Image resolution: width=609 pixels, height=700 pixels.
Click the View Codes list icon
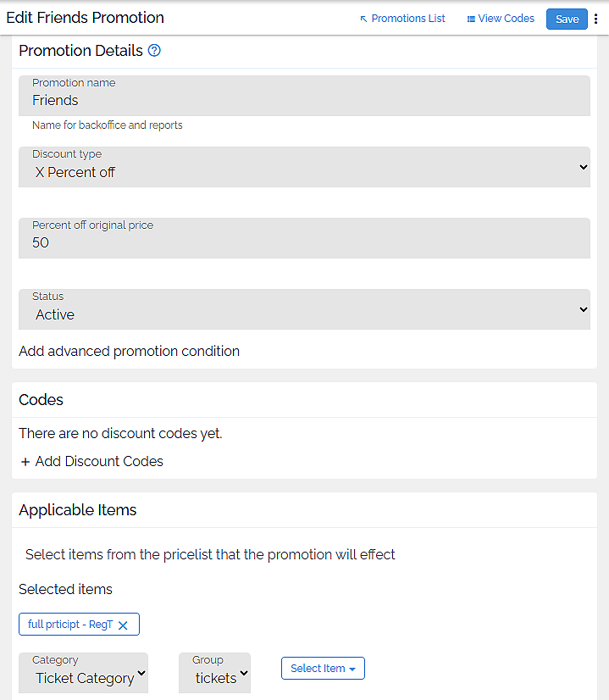tap(471, 19)
